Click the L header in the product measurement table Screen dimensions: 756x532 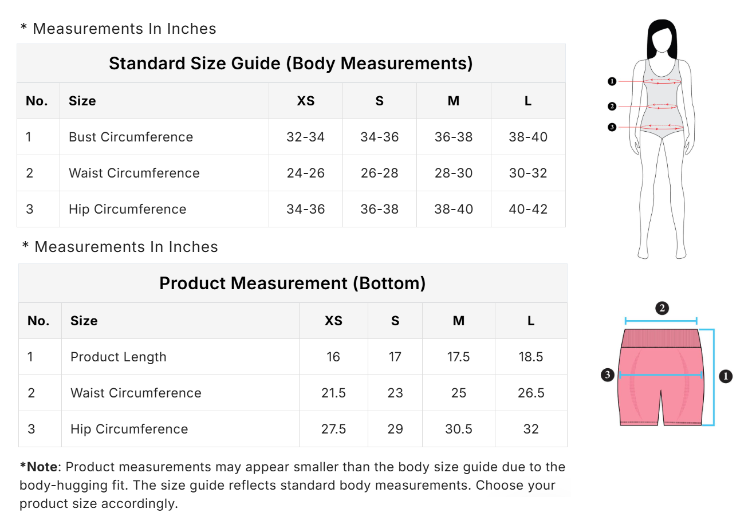tap(531, 321)
